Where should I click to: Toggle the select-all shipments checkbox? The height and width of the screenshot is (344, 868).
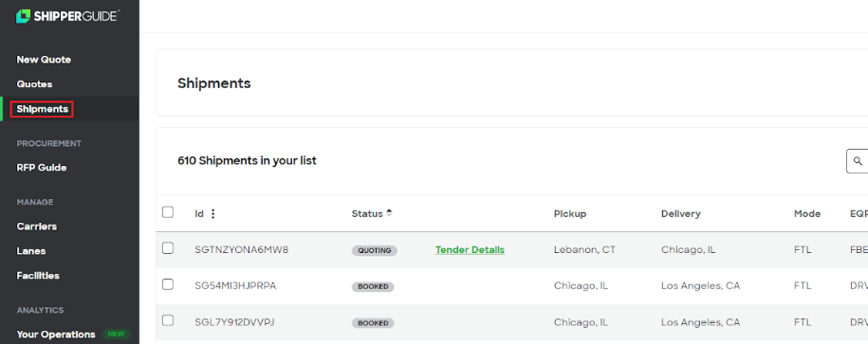point(168,212)
